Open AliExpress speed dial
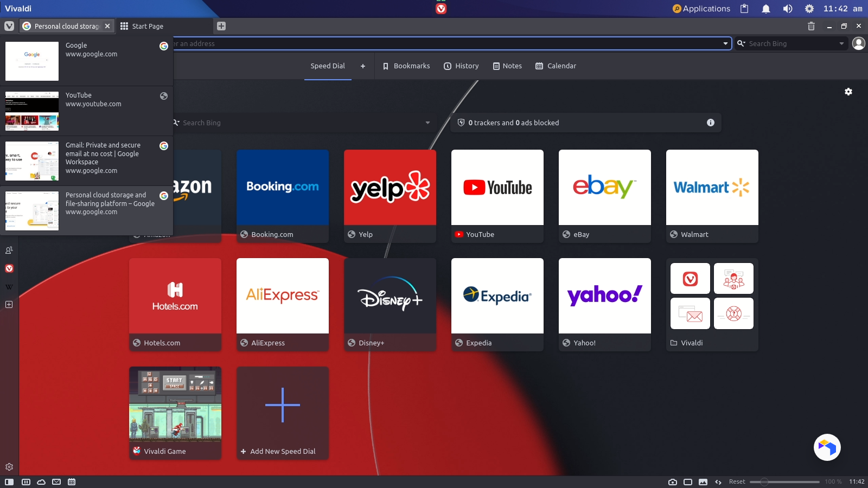 coord(283,305)
